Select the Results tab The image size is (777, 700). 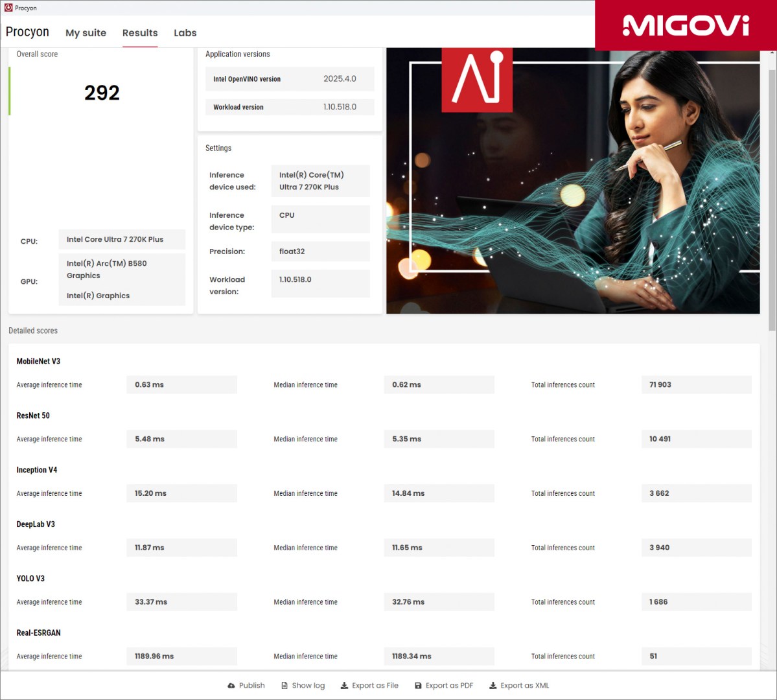tap(140, 33)
